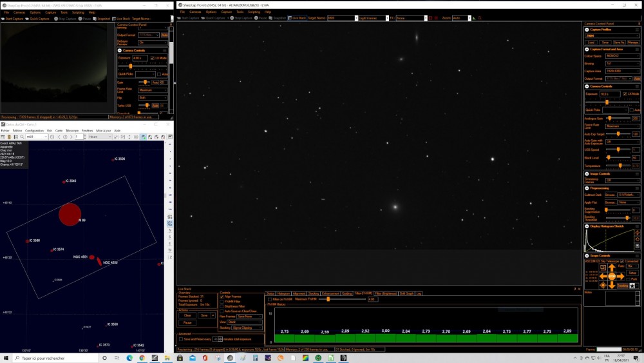The width and height of the screenshot is (644, 363).
Task: Switch to Histogram tab in Live Stack
Action: (283, 293)
